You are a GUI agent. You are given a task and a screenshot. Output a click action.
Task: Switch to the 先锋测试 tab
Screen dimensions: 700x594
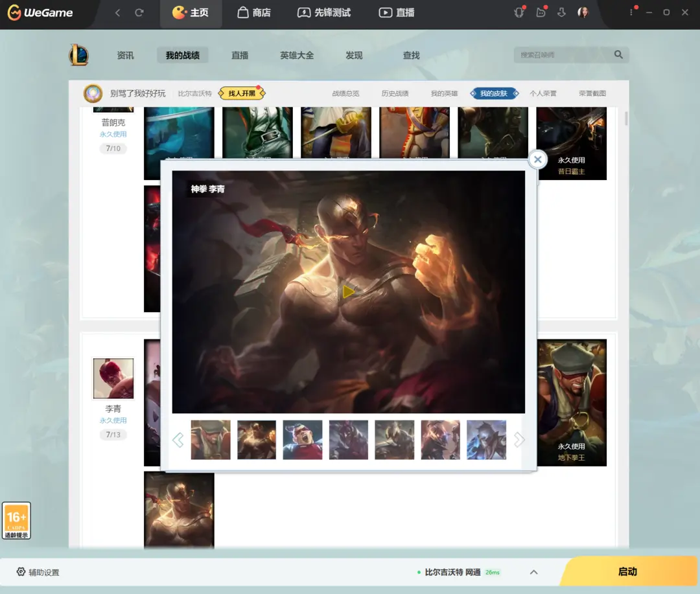click(x=324, y=12)
